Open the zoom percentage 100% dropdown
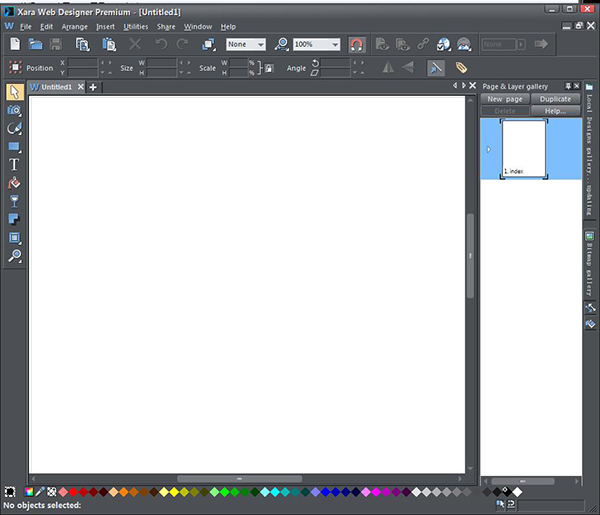 click(x=333, y=45)
